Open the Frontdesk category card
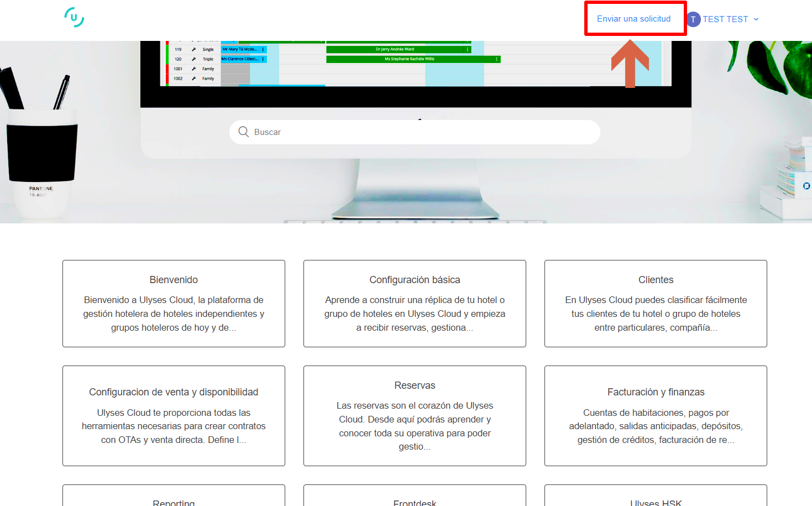The height and width of the screenshot is (506, 812). point(415,495)
